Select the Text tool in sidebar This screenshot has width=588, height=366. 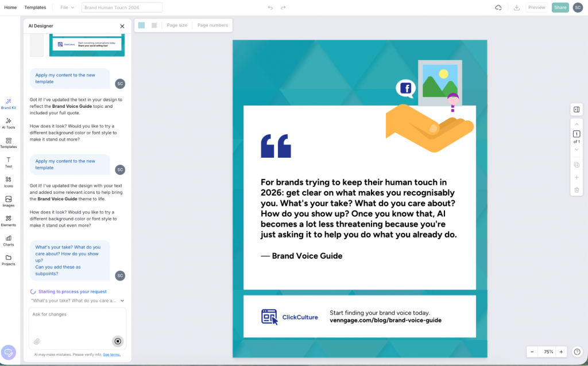pos(8,162)
